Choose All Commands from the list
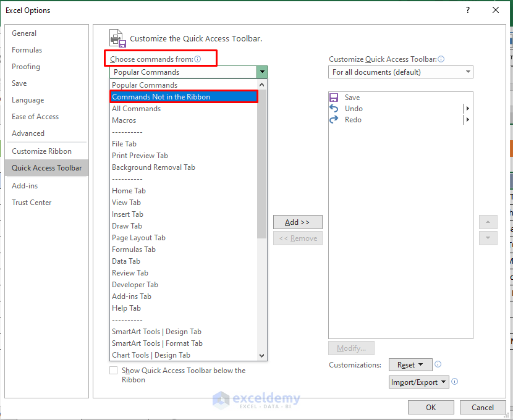The height and width of the screenshot is (420, 513). tap(184, 109)
